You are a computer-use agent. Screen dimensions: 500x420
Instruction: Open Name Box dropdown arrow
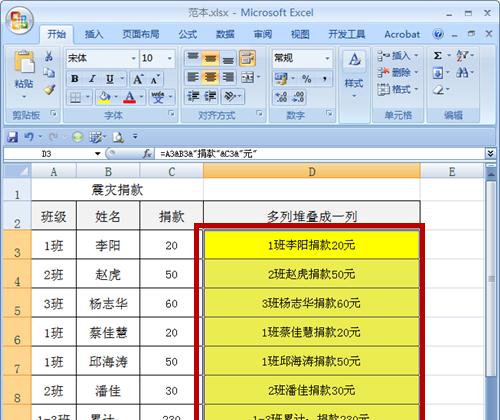97,154
